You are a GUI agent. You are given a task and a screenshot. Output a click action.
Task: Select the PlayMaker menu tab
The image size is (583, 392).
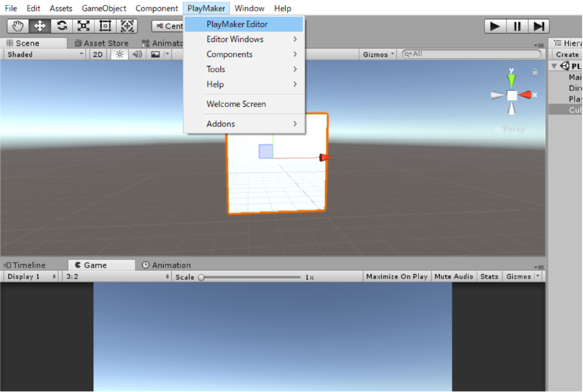pyautogui.click(x=205, y=8)
